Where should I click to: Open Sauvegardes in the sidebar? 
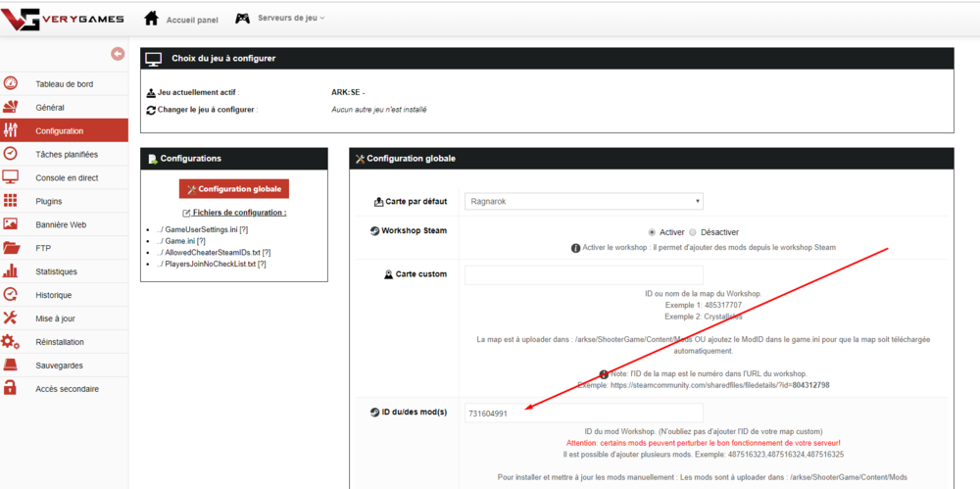[59, 366]
